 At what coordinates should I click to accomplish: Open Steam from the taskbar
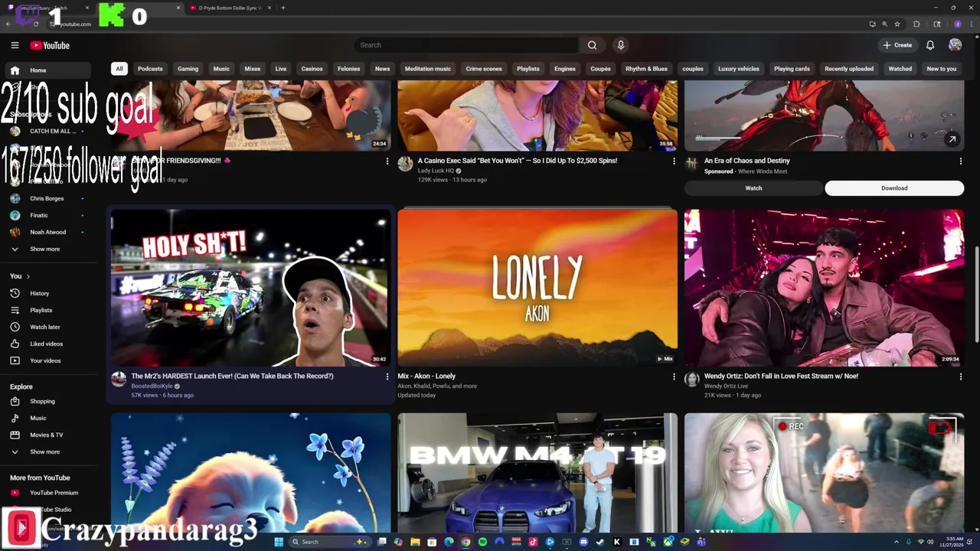coord(600,542)
